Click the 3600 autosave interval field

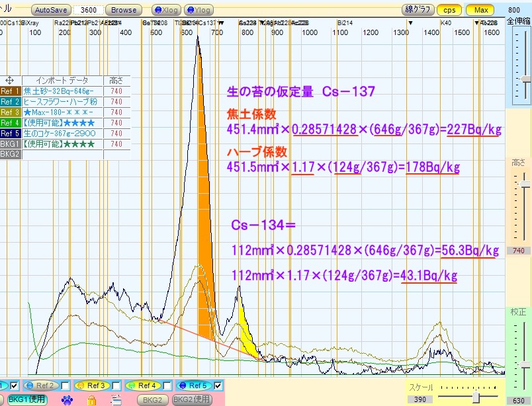coord(89,10)
